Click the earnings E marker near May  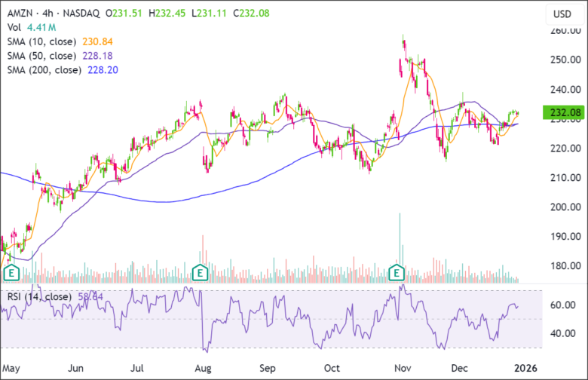coord(11,272)
